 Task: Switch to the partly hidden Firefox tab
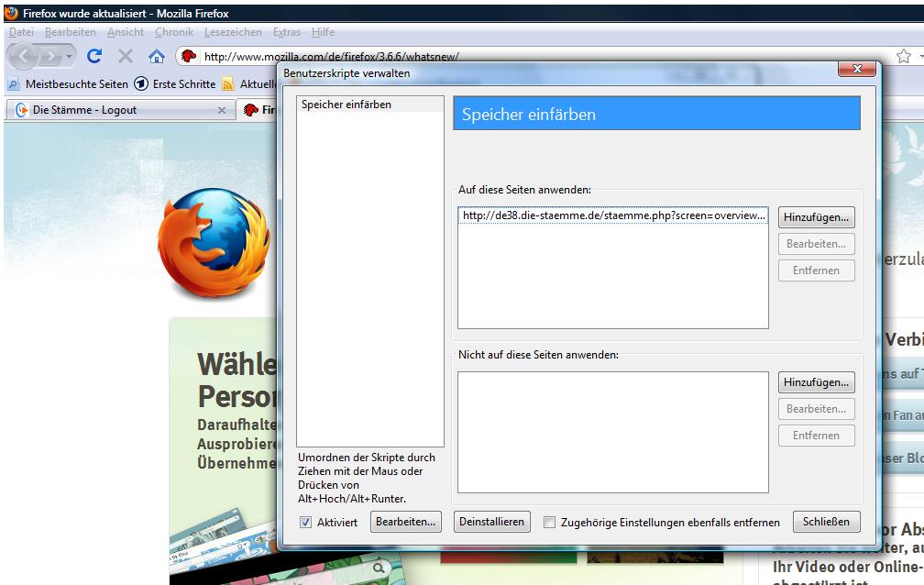point(257,110)
